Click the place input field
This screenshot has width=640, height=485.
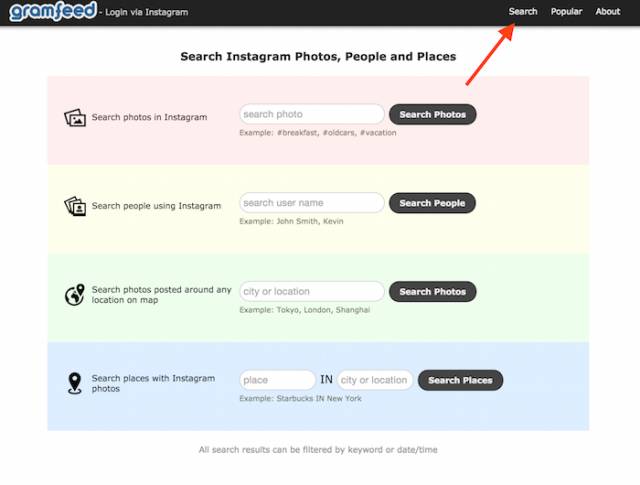[277, 380]
